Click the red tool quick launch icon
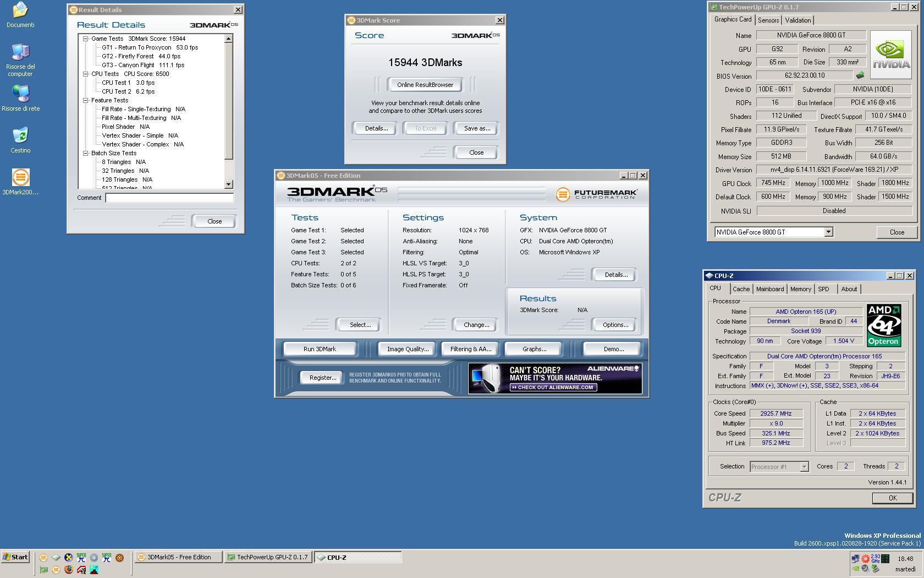Viewport: 924px width, 578px height. [x=81, y=570]
